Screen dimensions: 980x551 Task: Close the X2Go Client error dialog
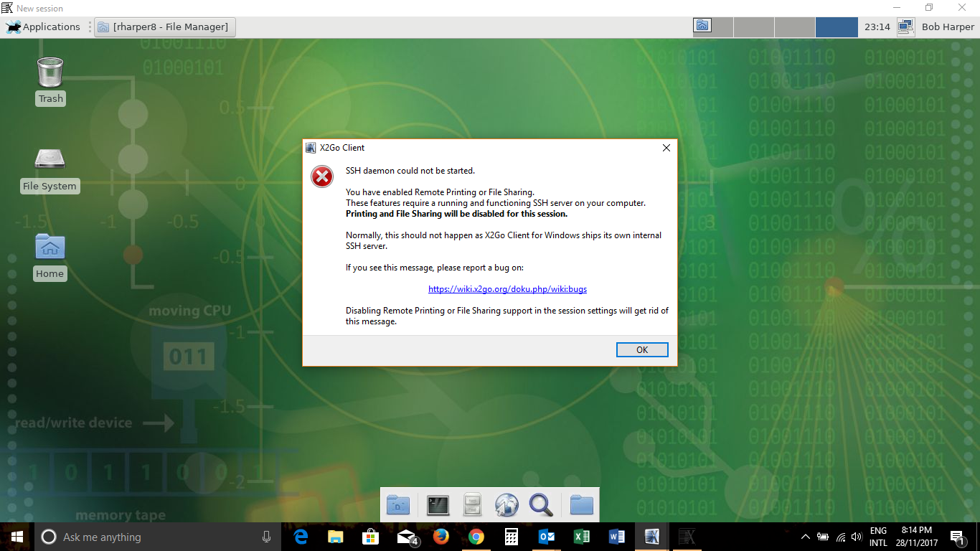[x=666, y=148]
